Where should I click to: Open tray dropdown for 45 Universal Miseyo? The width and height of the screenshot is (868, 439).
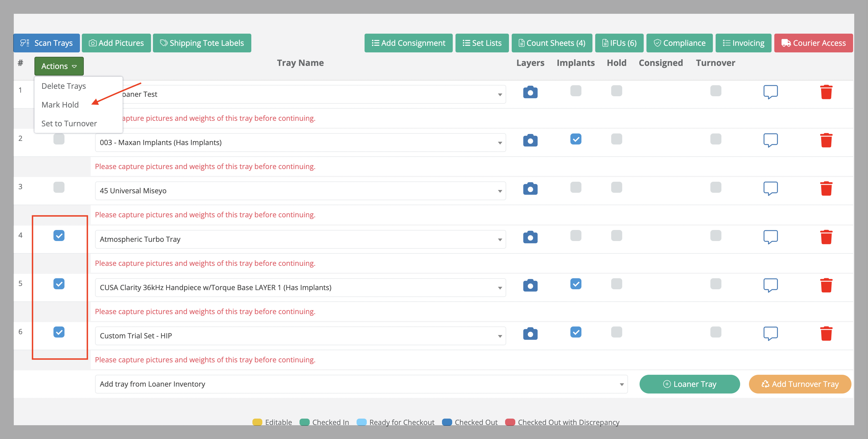300,191
